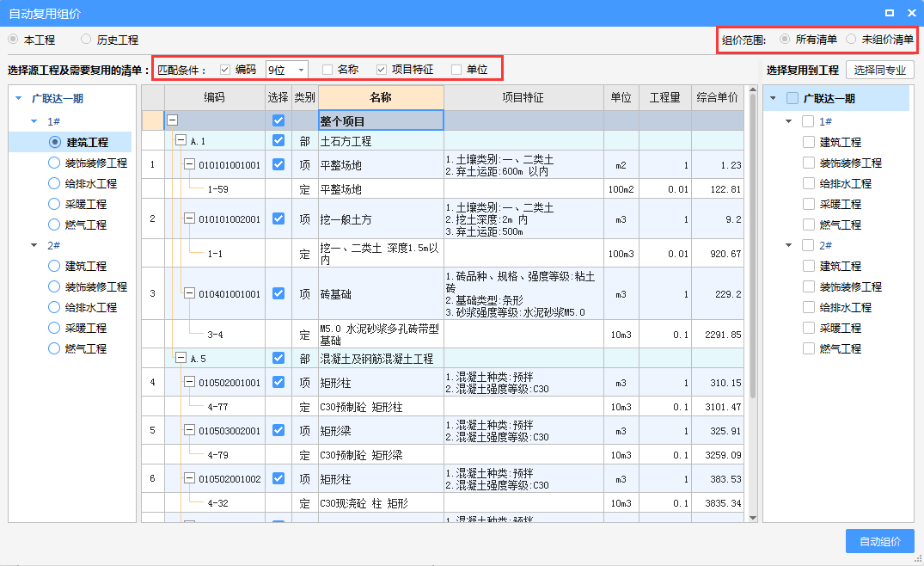The height and width of the screenshot is (566, 924).
Task: Enable the 名称 matching condition
Action: (327, 68)
